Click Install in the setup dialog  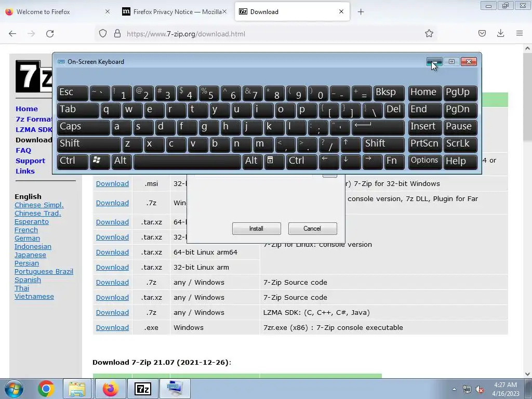coord(257,229)
